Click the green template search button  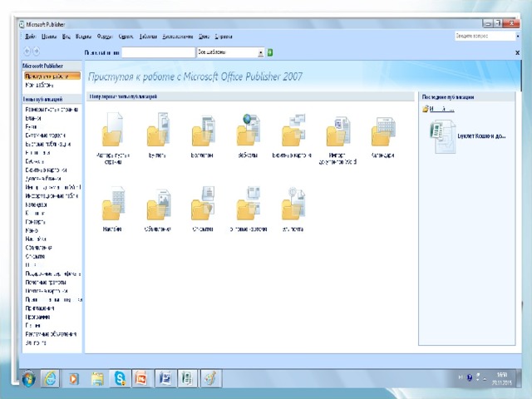tap(270, 52)
